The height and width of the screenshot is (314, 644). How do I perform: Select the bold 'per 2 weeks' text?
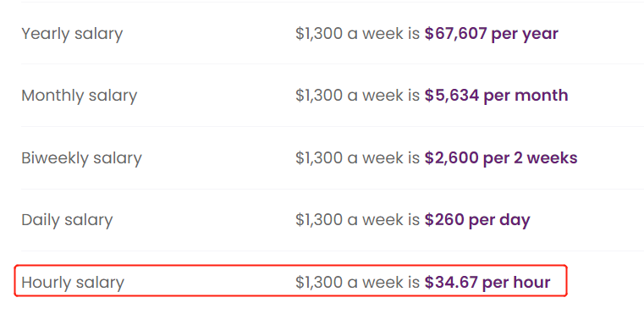pyautogui.click(x=531, y=158)
